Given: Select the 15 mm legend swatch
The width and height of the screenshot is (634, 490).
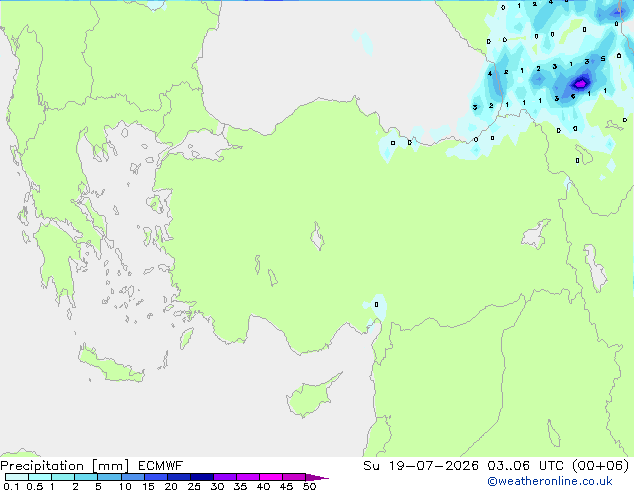Looking at the screenshot, I should click(x=155, y=477).
